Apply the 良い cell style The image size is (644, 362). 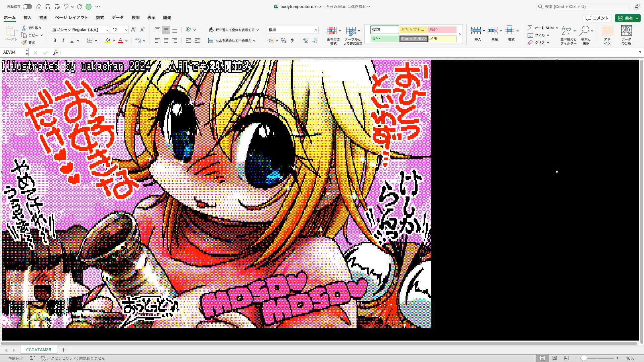[x=384, y=39]
